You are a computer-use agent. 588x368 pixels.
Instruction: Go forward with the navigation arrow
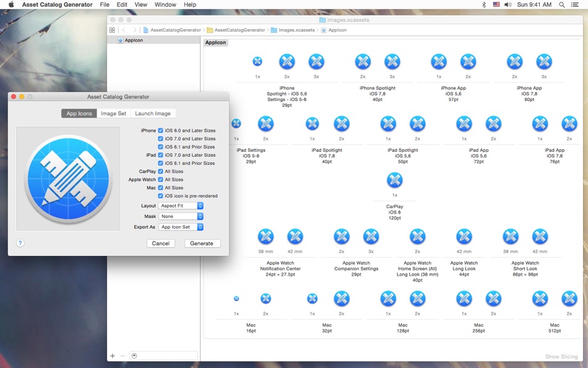[135, 30]
